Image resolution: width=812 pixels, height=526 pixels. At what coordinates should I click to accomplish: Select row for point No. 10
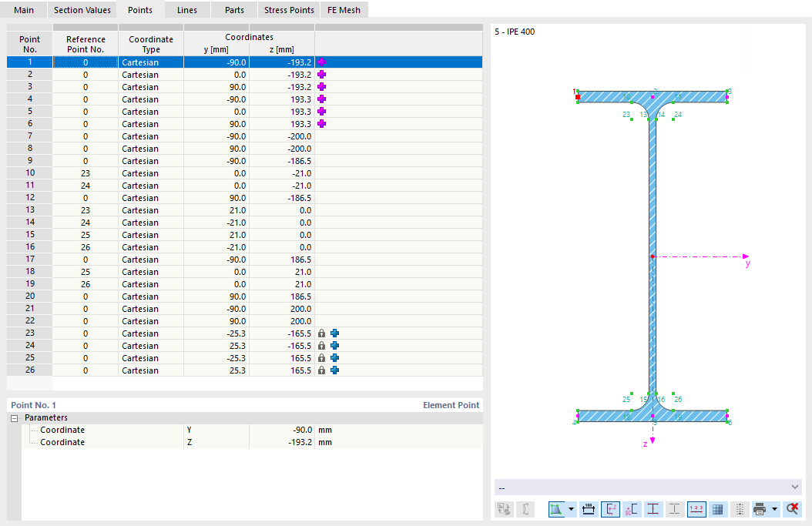[x=30, y=173]
